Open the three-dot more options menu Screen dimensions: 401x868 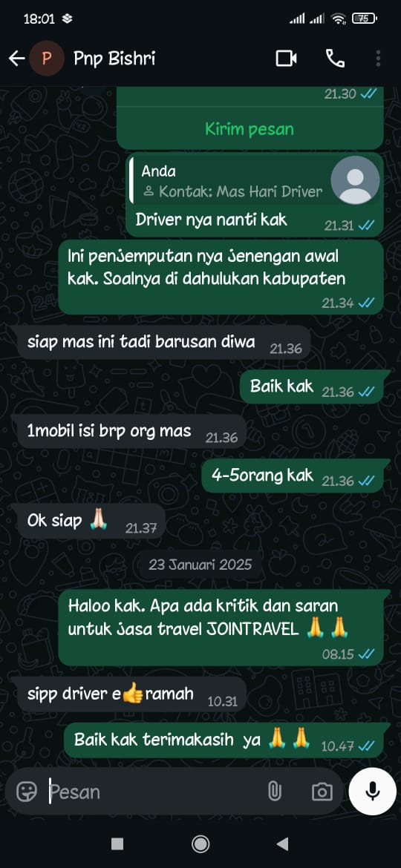[378, 58]
